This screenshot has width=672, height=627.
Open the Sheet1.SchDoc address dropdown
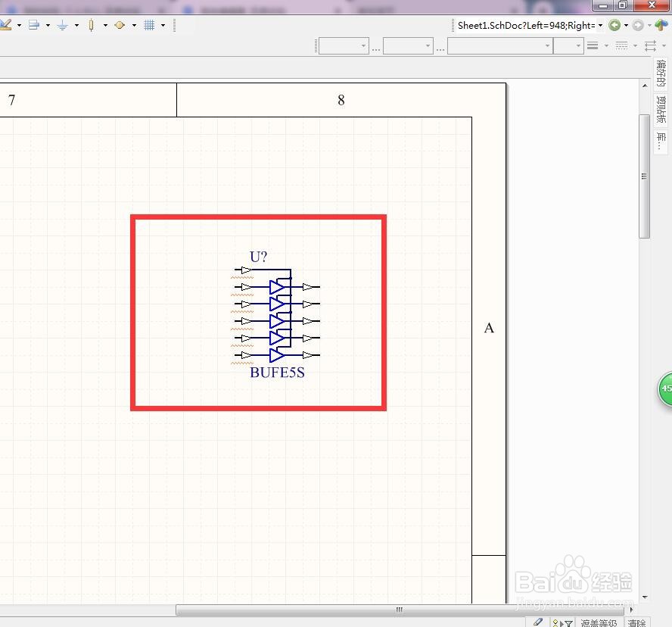click(x=600, y=25)
